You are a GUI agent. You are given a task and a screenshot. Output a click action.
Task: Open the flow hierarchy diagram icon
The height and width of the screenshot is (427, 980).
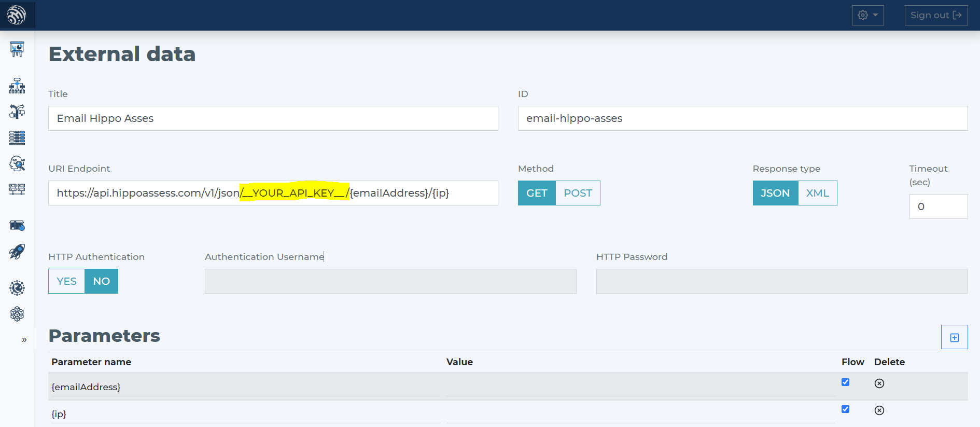point(17,86)
